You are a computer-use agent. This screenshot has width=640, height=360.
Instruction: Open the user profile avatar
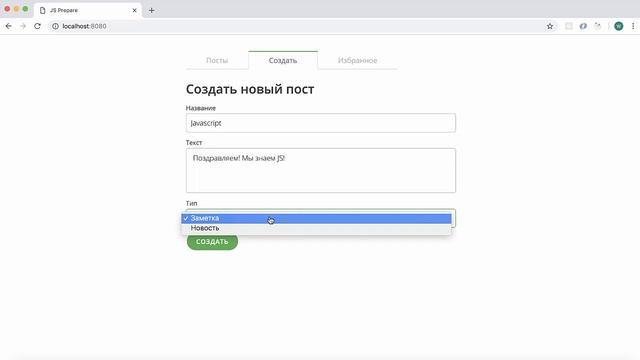click(x=619, y=26)
